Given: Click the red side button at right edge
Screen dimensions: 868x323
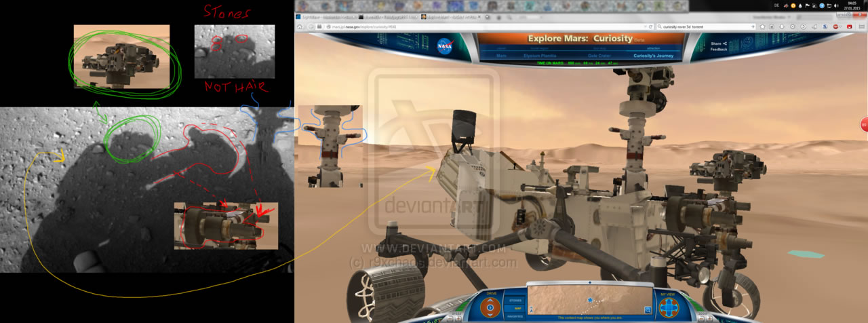Looking at the screenshot, I should 864,124.
